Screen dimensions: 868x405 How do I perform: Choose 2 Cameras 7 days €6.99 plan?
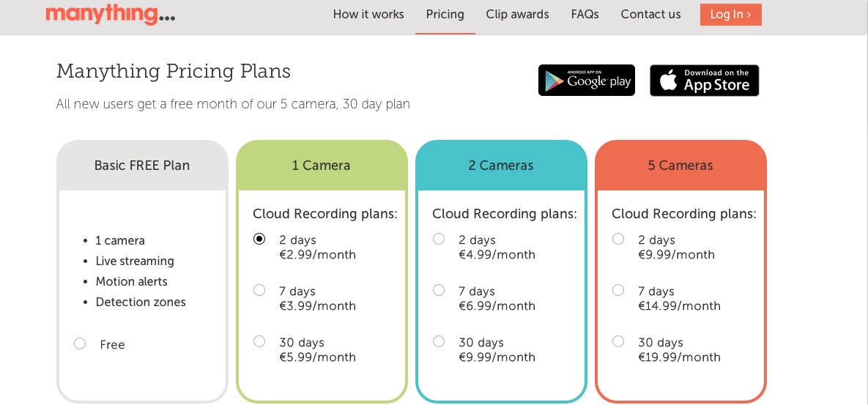pyautogui.click(x=439, y=290)
